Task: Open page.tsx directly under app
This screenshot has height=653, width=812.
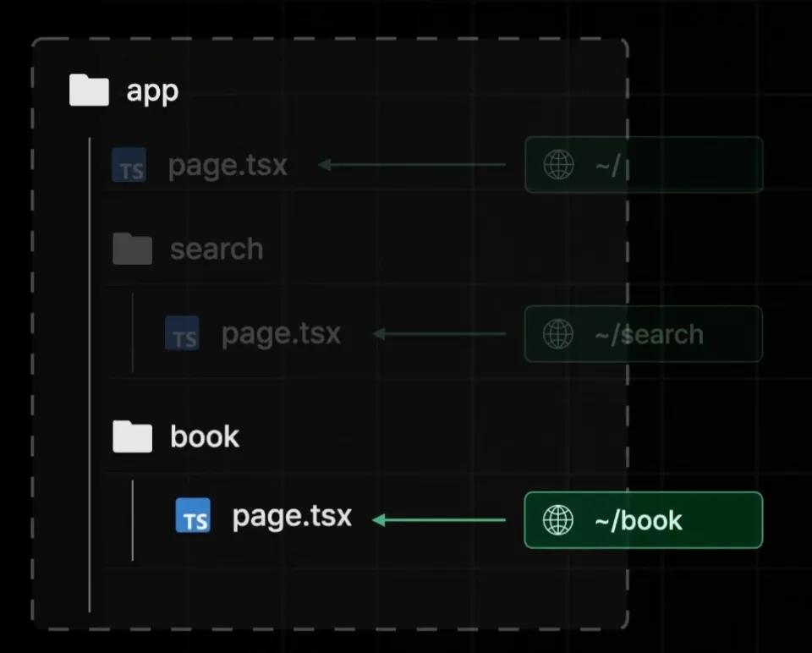Action: pyautogui.click(x=228, y=165)
